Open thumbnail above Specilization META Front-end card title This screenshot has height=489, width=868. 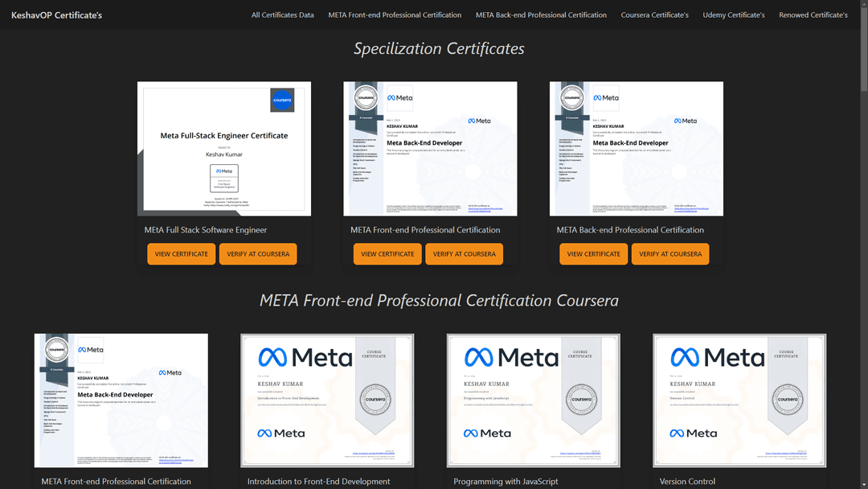pos(430,149)
